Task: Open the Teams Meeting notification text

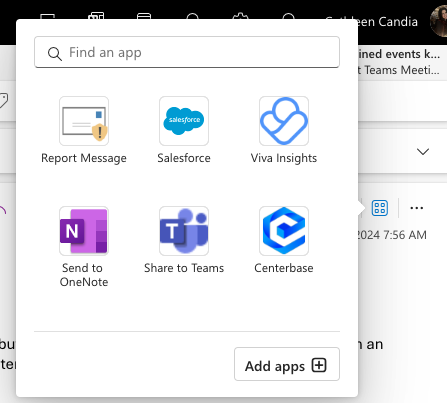Action: (x=399, y=70)
